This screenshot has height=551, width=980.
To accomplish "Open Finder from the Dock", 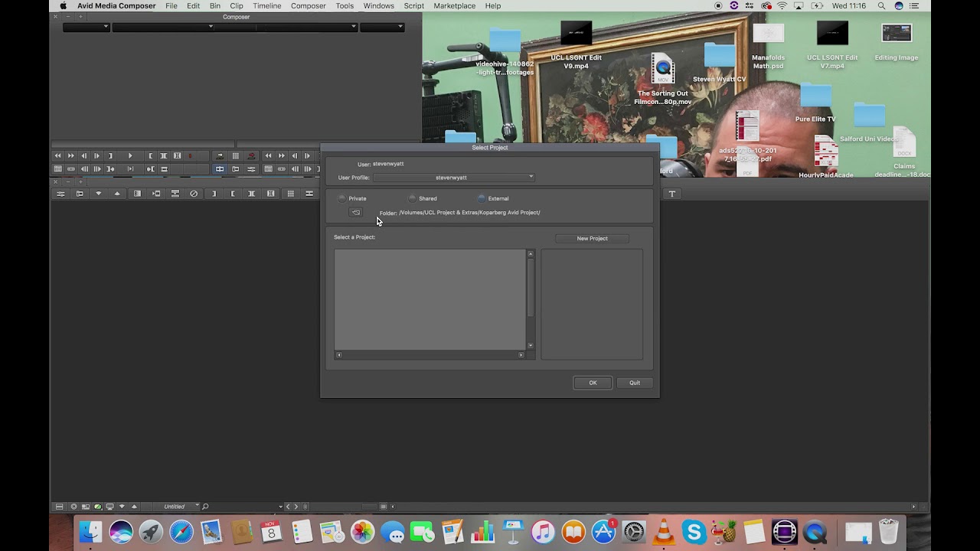I will point(90,531).
